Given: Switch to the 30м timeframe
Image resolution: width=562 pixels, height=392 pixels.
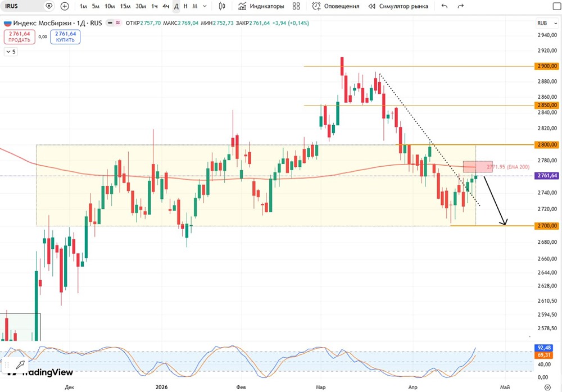Looking at the screenshot, I should [x=141, y=6].
